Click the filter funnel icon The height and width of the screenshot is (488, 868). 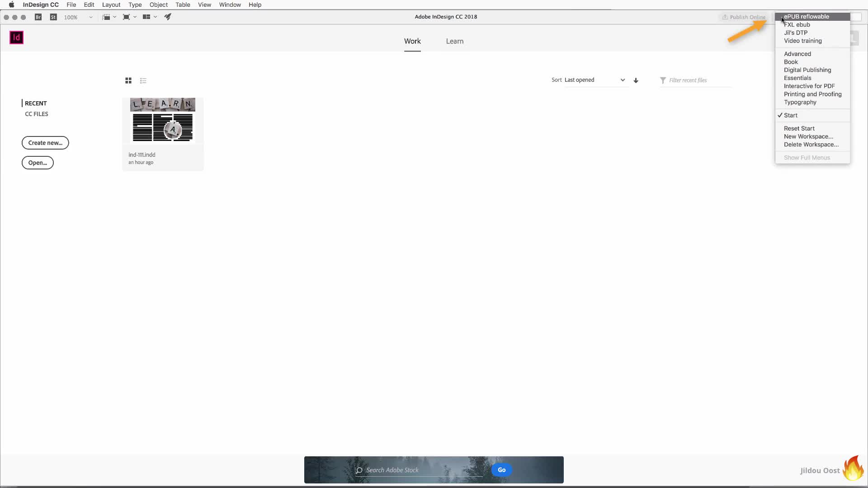[663, 80]
